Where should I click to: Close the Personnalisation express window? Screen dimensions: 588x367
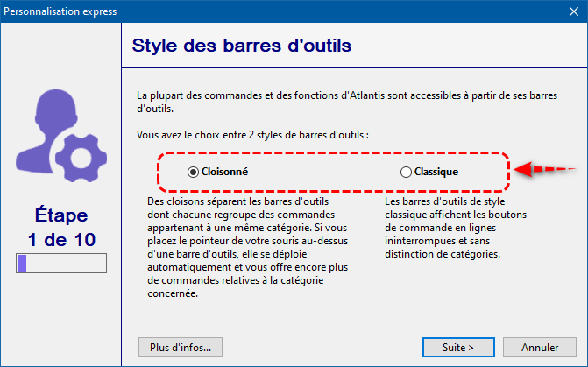point(567,13)
